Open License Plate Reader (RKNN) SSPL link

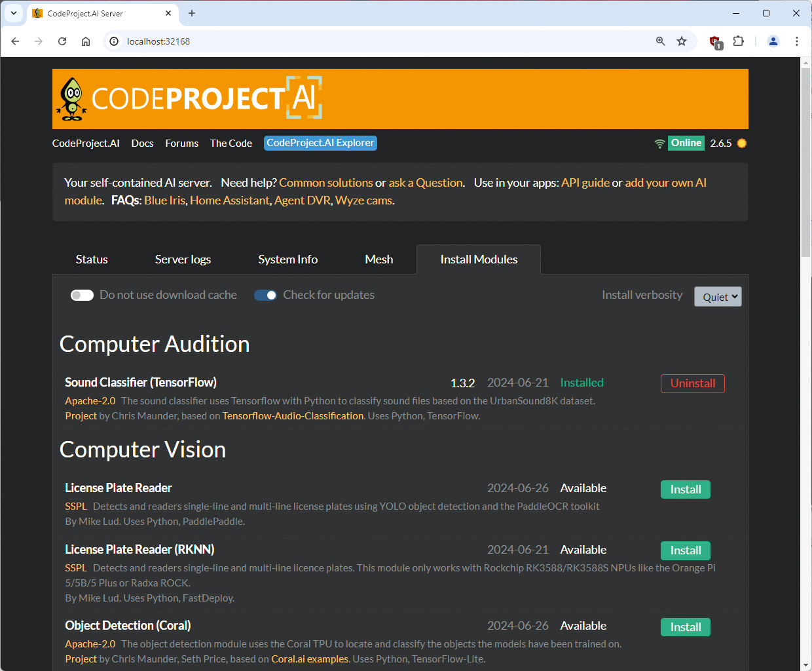pos(75,568)
